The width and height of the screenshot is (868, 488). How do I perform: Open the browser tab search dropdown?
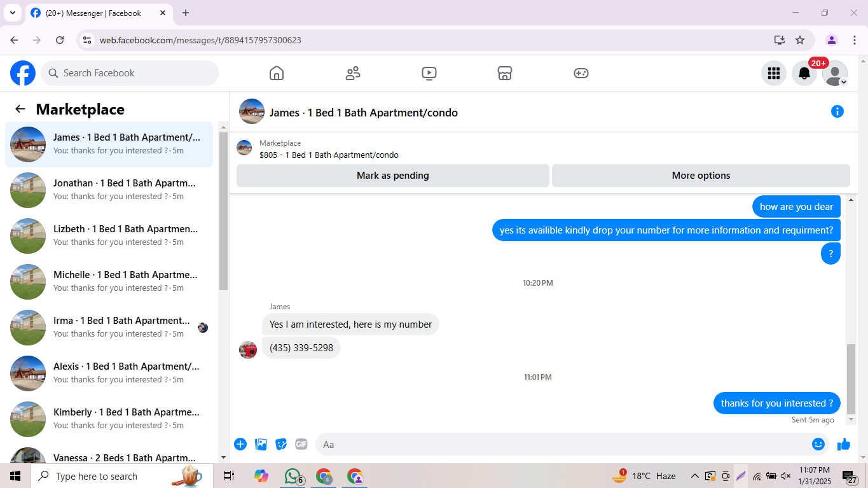coord(12,13)
